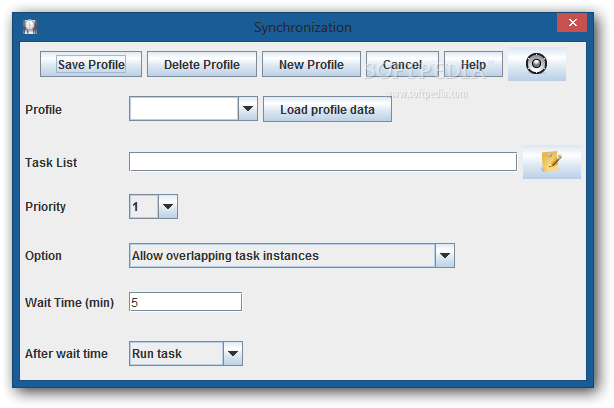Expand the Option dropdown arrow
614x408 pixels.
click(x=445, y=256)
